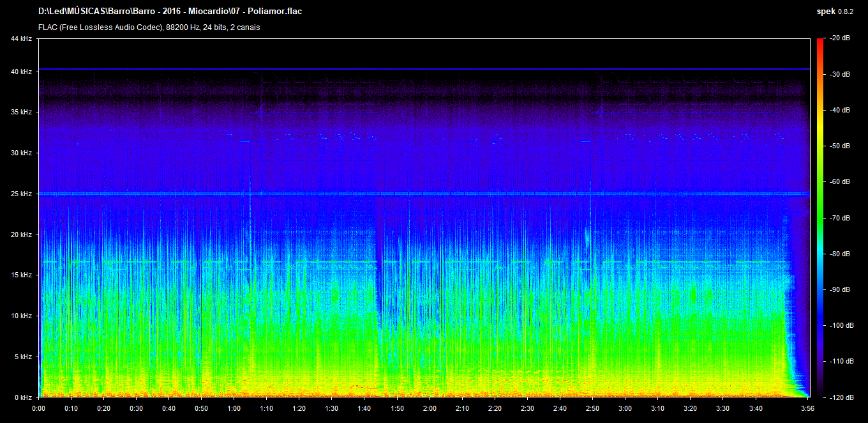The height and width of the screenshot is (423, 868).
Task: Click the -40 dB scale label
Action: tap(839, 111)
